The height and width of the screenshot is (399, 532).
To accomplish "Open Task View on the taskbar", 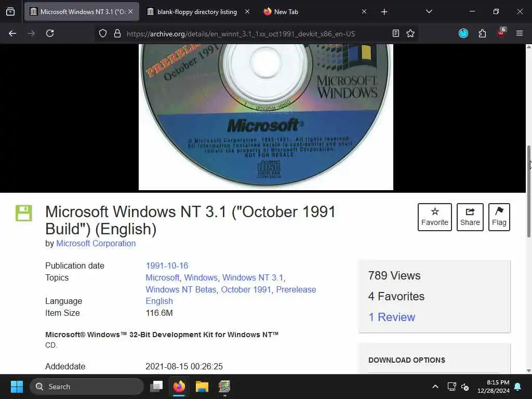I will (156, 387).
